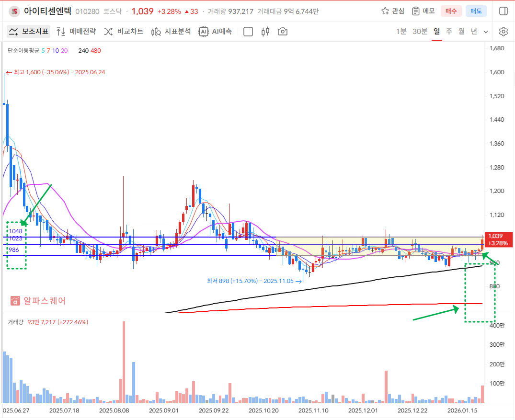Open the 보조지표 indicators panel
Screen dimensions: 515x420
pyautogui.click(x=29, y=32)
